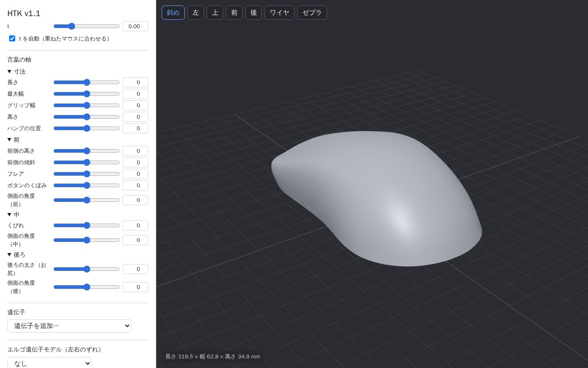This screenshot has width=588, height=368.
Task: Toggle ゼブラ zebra shading
Action: point(312,13)
